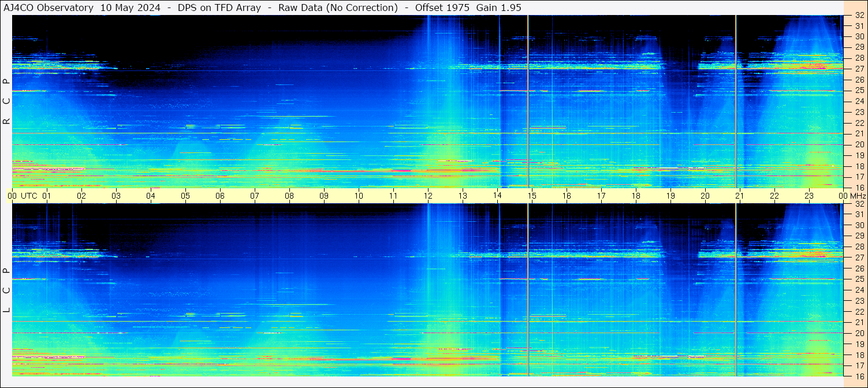This screenshot has height=388, width=868.
Task: Select 16 MHz tick on lower frequency scale
Action: [859, 376]
